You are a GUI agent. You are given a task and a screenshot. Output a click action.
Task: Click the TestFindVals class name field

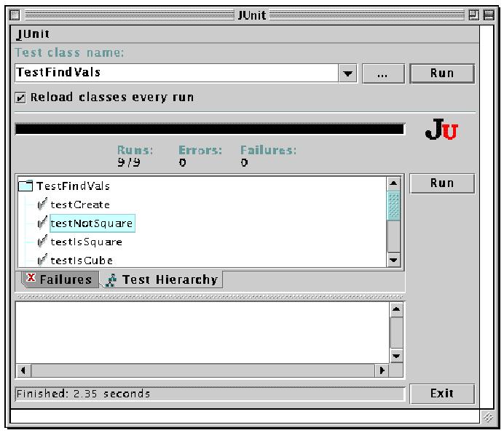(176, 73)
